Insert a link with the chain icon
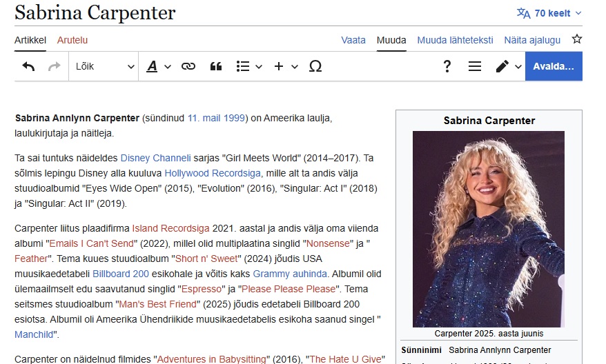 pyautogui.click(x=188, y=66)
